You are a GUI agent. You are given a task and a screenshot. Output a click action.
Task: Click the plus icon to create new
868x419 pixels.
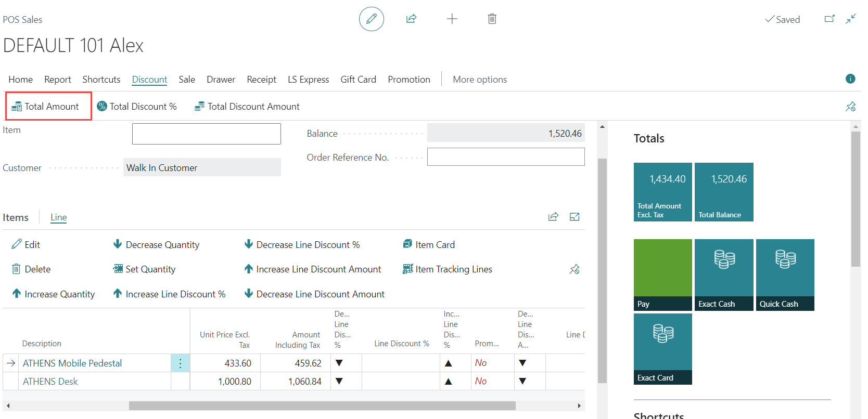point(452,19)
